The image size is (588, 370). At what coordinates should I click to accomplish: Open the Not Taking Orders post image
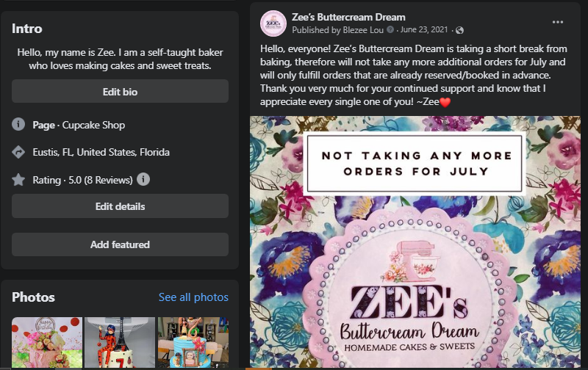pyautogui.click(x=415, y=242)
